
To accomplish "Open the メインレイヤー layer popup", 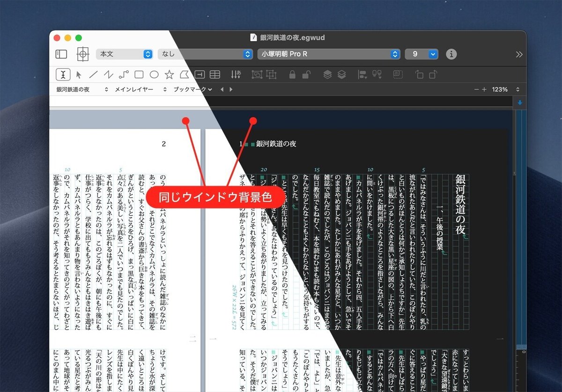I will 140,89.
